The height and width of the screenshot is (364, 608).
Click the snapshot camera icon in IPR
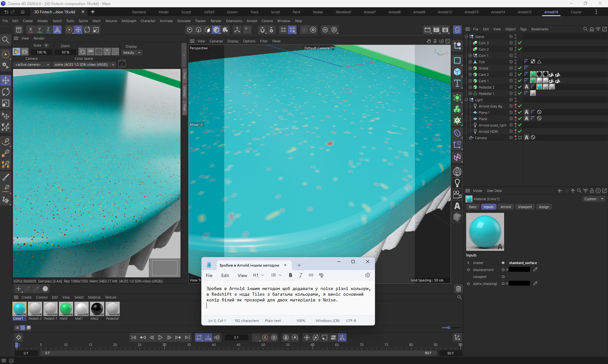pos(122,64)
